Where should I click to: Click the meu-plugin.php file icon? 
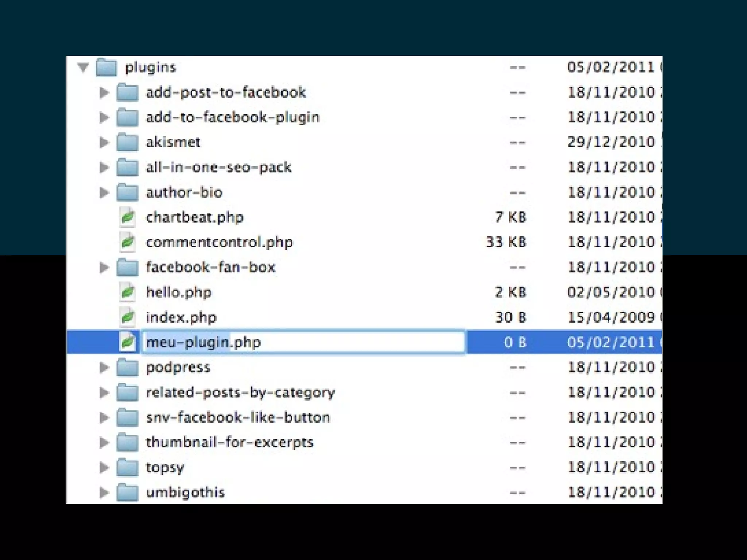[128, 342]
